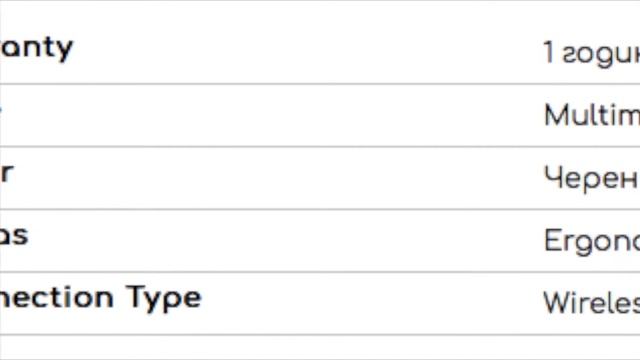Image resolution: width=640 pixels, height=360 pixels.
Task: Click the divider line below the Wireles row
Action: [x=320, y=335]
